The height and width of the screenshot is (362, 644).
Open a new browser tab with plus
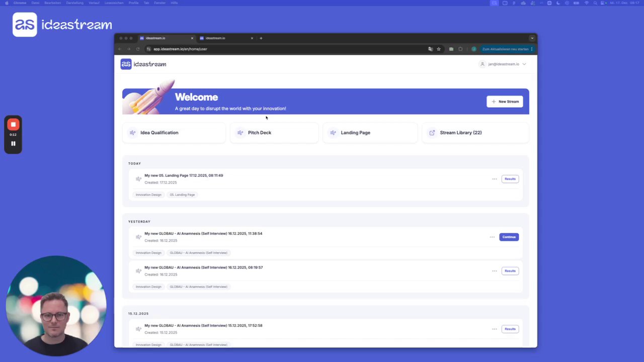[x=261, y=38]
